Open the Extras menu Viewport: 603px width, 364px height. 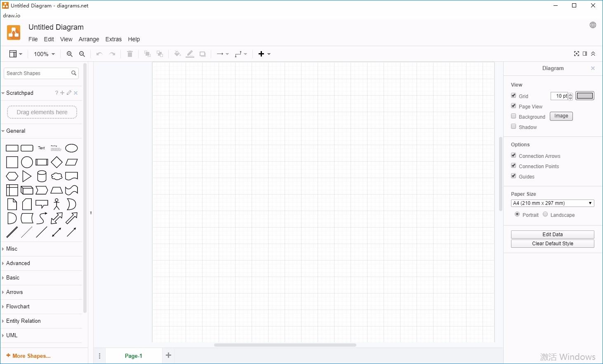coord(113,39)
